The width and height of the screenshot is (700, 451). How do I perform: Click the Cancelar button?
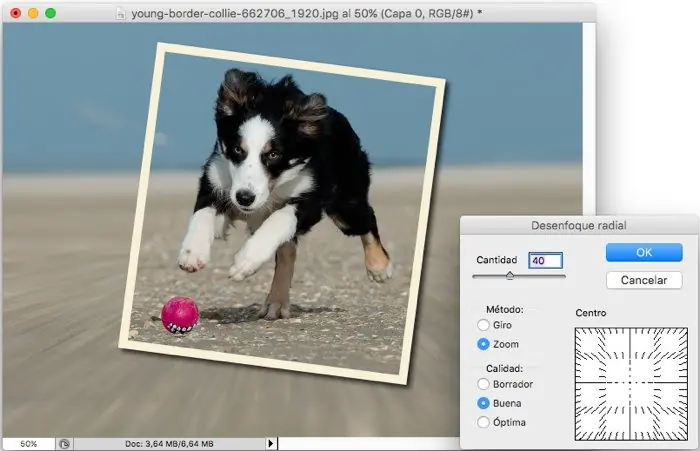click(x=643, y=280)
